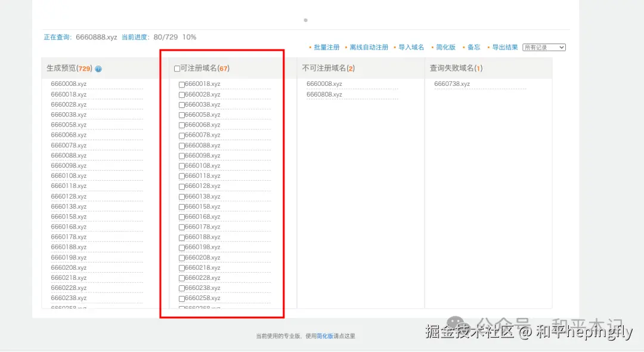Check the box for 6660038.xyz
644x352 pixels.
click(x=181, y=105)
